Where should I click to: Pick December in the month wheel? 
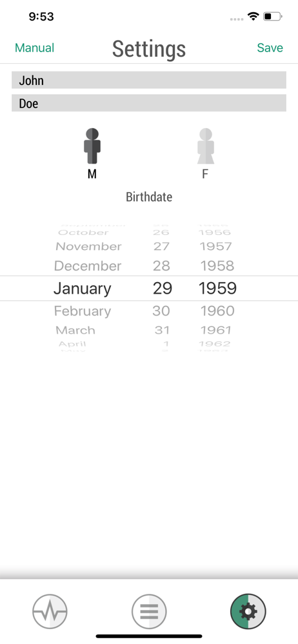88,266
